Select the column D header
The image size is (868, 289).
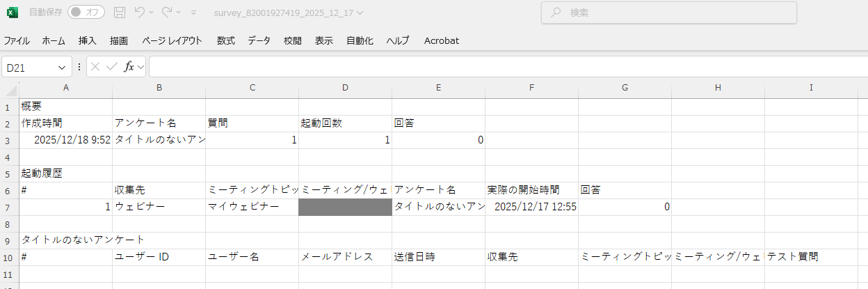click(345, 88)
